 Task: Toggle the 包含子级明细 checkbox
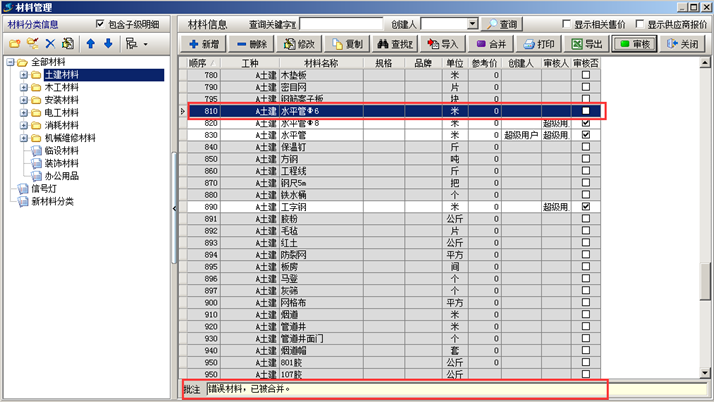pos(99,24)
